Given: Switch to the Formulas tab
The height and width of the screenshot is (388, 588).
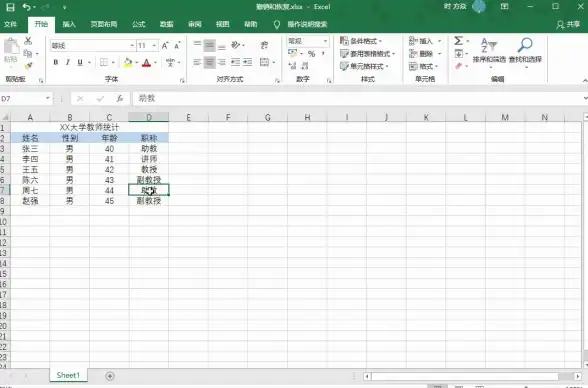Looking at the screenshot, I should coord(138,24).
